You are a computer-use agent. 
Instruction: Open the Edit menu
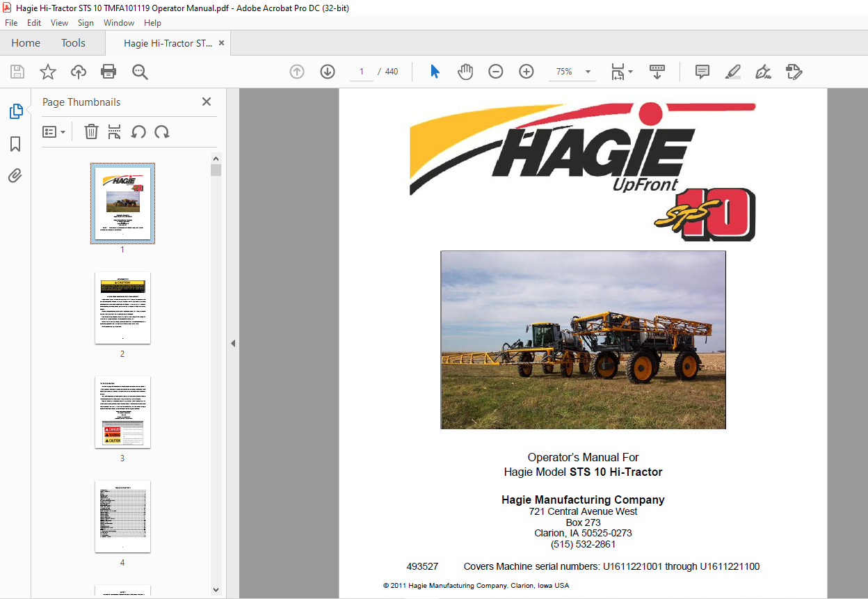click(34, 23)
